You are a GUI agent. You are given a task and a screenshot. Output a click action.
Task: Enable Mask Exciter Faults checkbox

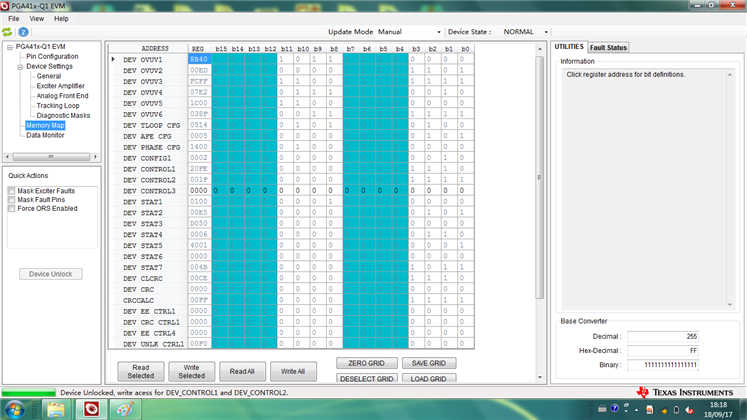(11, 191)
